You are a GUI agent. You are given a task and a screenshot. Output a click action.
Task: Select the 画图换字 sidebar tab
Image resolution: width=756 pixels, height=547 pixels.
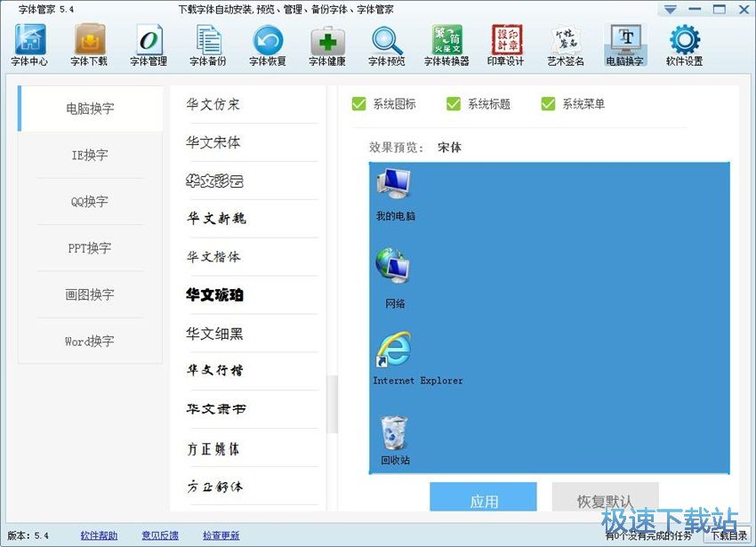coord(90,294)
